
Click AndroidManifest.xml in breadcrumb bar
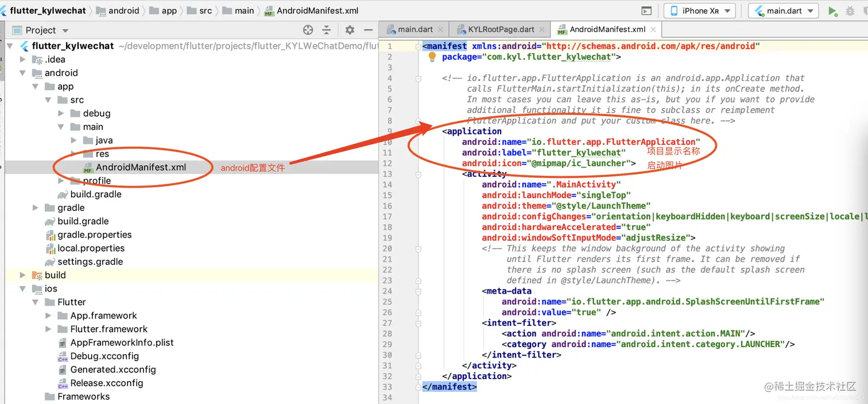pyautogui.click(x=311, y=10)
